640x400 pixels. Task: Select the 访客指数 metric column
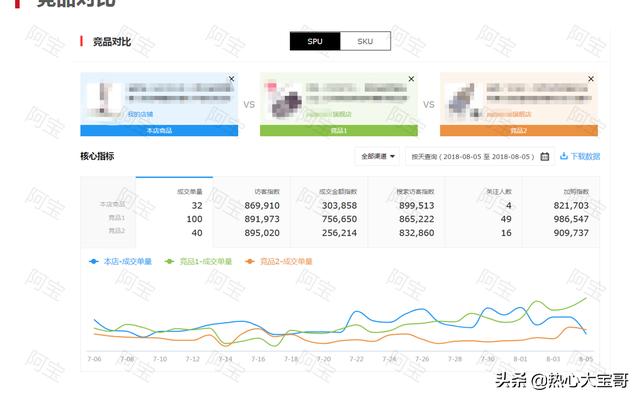coord(266,190)
